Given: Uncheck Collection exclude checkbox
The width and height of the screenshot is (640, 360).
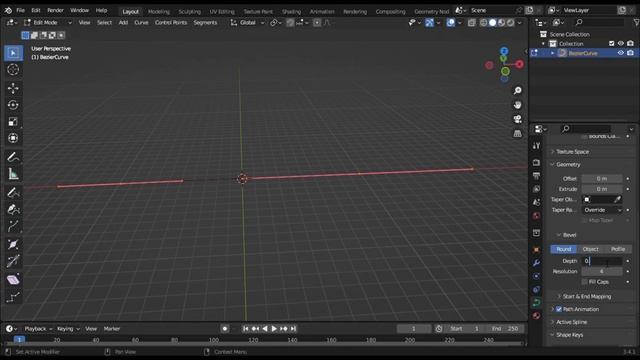Looking at the screenshot, I should [x=611, y=44].
